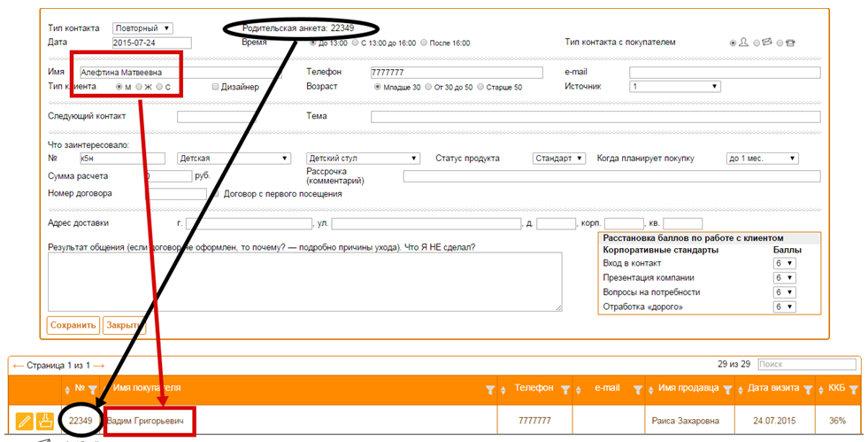The image size is (868, 442).
Task: Click the pencil edit icon for record 22349
Action: point(24,421)
